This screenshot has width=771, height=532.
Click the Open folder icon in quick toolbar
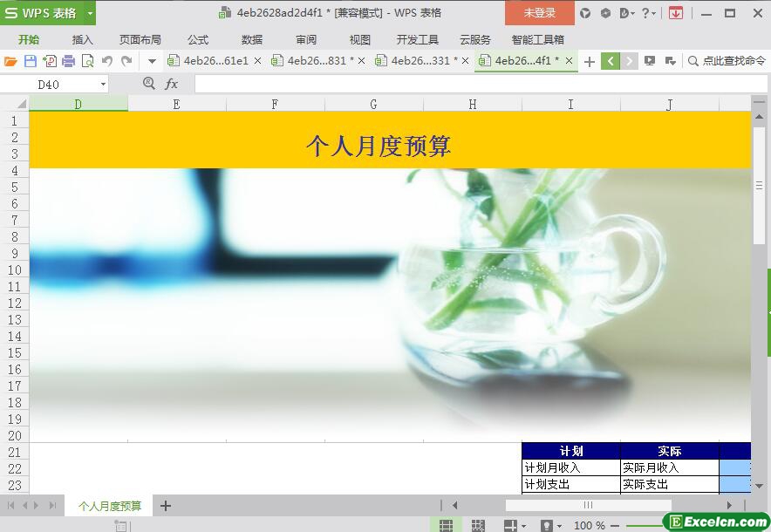(10, 61)
